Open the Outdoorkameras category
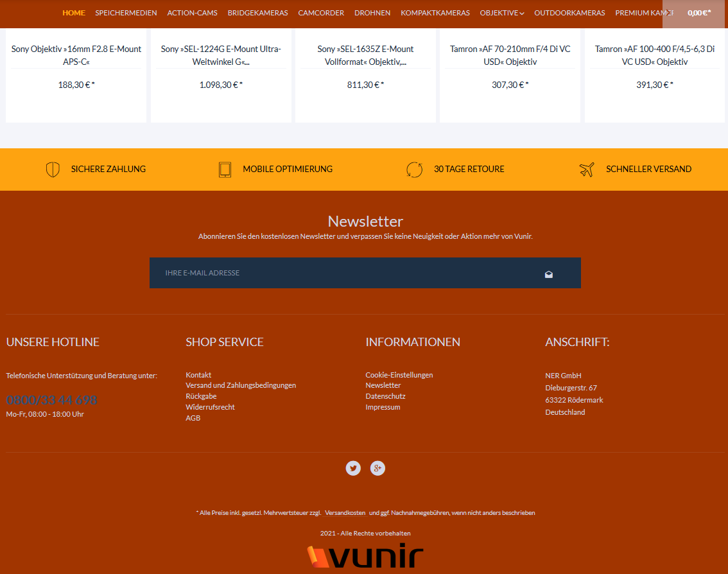 569,13
